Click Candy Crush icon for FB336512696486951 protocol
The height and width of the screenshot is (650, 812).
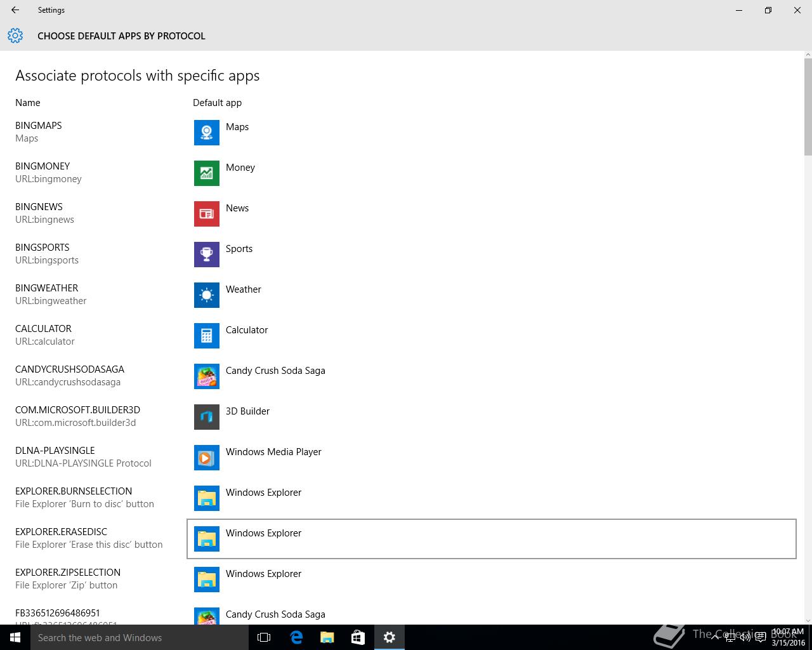(x=207, y=616)
